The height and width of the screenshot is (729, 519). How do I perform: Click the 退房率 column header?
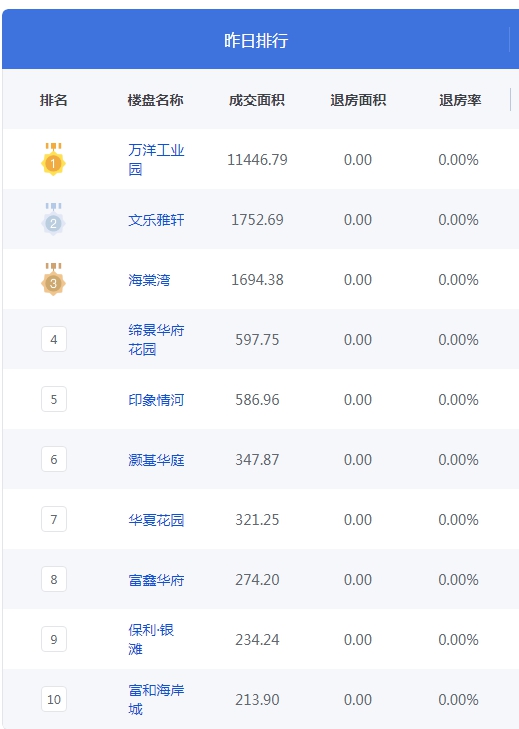[460, 100]
